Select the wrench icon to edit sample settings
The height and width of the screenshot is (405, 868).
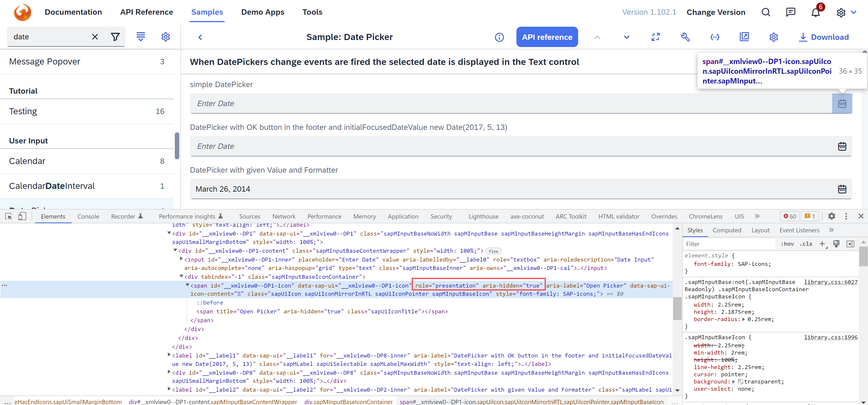pos(686,37)
